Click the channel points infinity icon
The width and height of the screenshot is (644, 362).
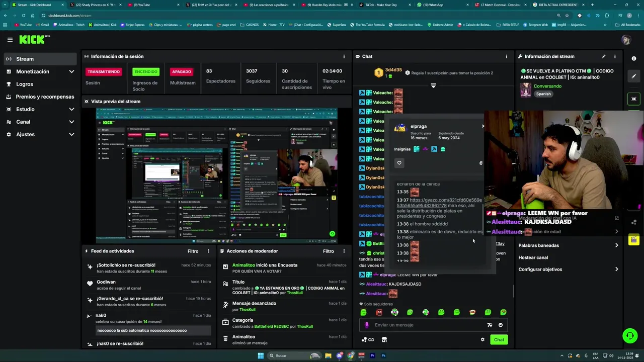pyautogui.click(x=368, y=339)
